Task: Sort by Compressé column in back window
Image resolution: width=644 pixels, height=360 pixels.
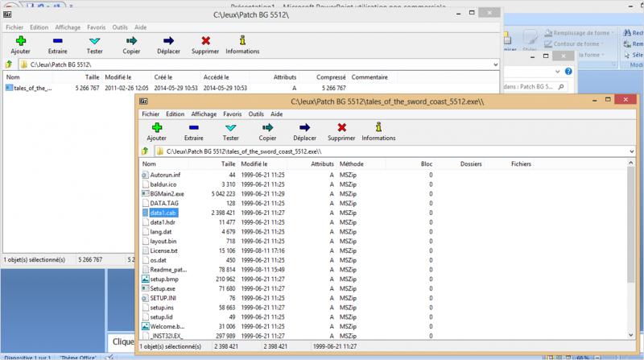Action: tap(331, 77)
